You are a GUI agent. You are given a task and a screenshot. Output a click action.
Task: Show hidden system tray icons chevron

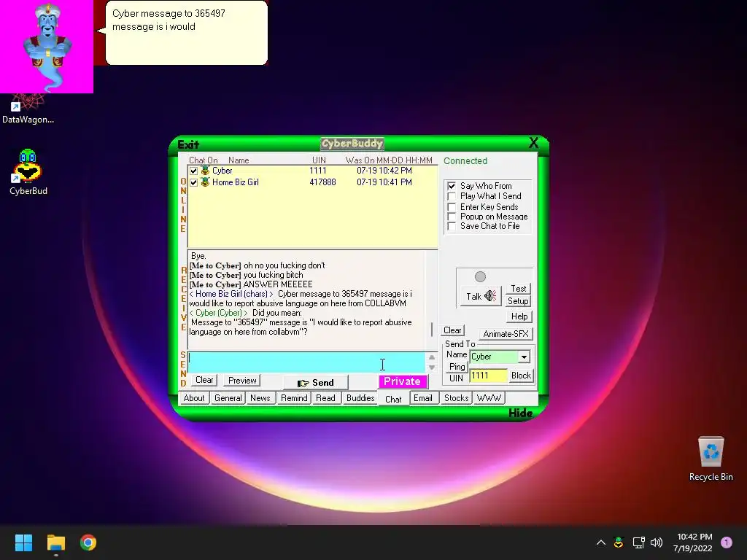tap(601, 542)
